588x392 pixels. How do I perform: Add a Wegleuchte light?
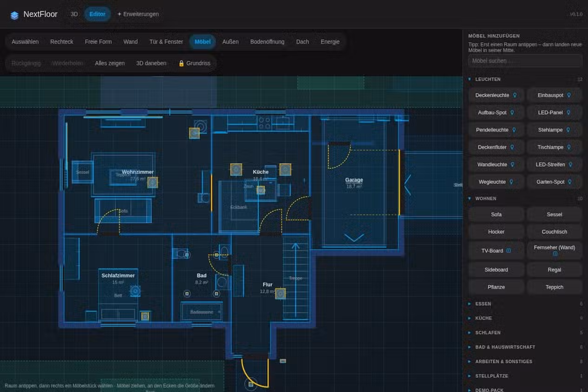click(x=496, y=182)
